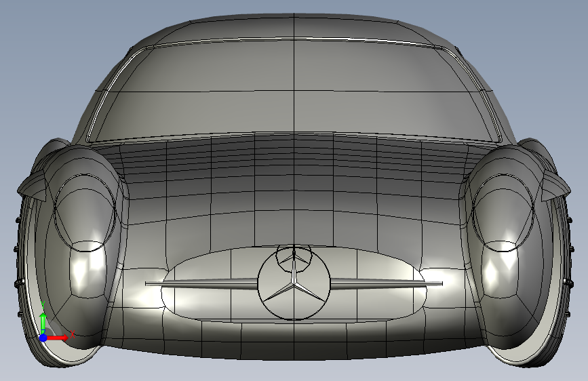Select the right chrome grille bar

[387, 284]
